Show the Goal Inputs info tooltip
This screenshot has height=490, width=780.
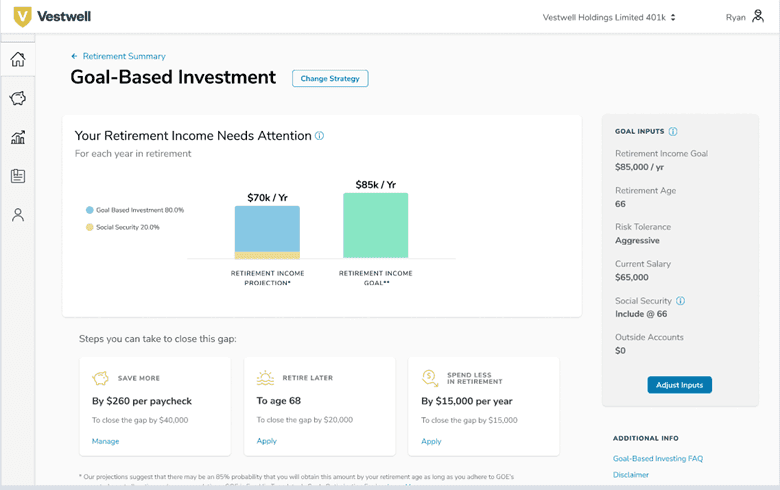point(673,132)
